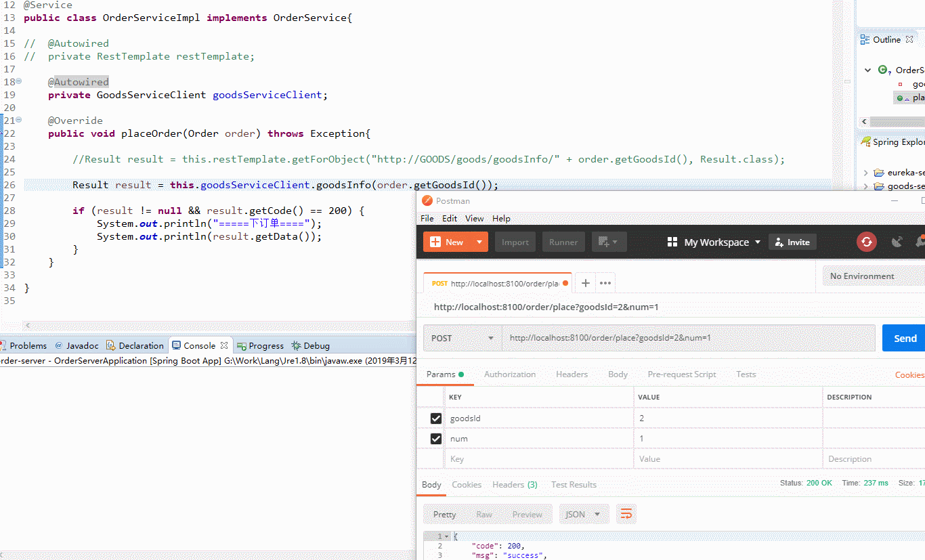Open the tab options three-dots menu

[x=605, y=283]
